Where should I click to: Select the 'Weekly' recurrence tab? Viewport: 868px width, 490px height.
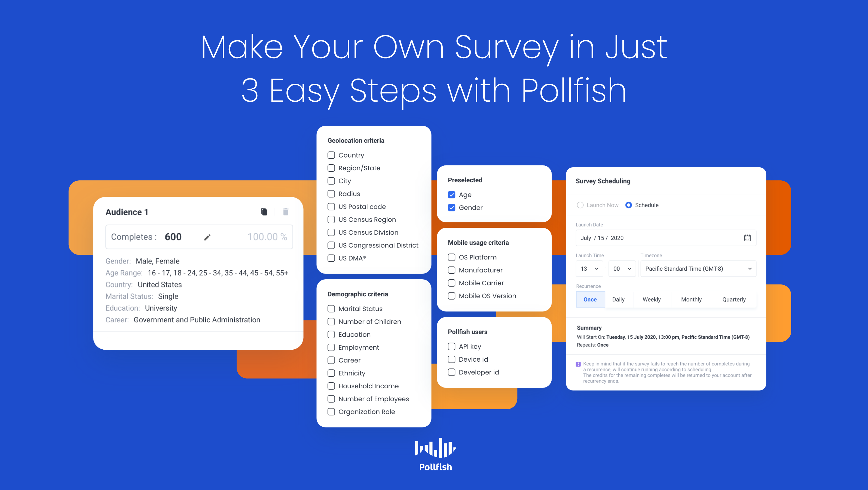[652, 299]
